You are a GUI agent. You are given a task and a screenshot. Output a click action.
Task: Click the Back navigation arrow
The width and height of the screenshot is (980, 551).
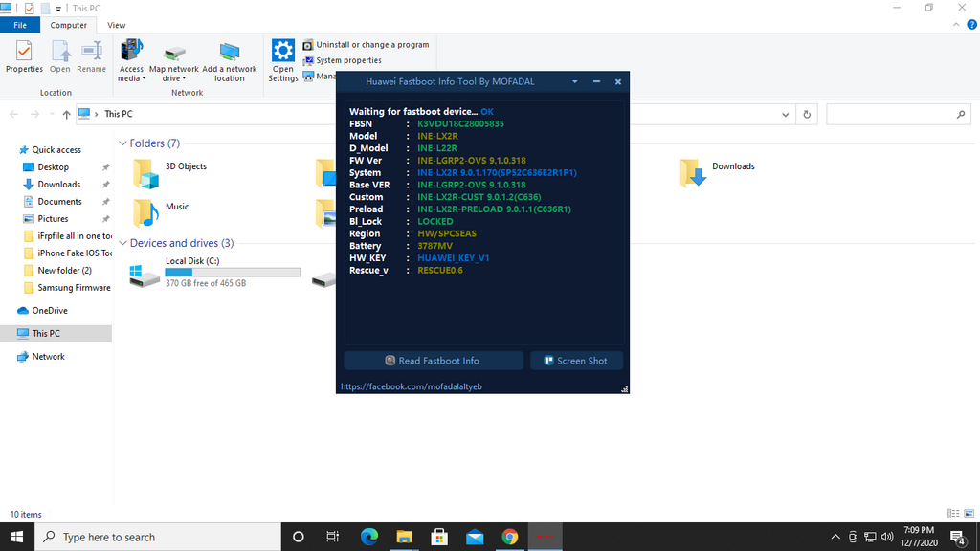tap(13, 115)
